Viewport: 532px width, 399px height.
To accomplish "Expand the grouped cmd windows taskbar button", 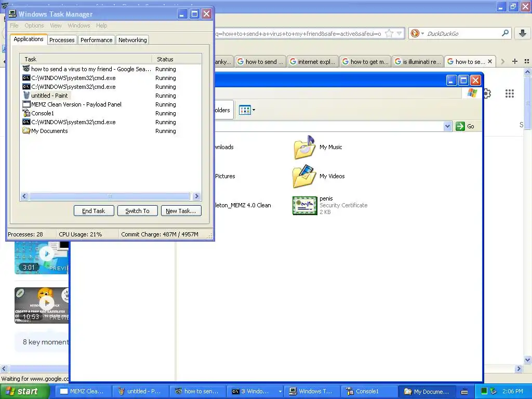I will coord(255,391).
